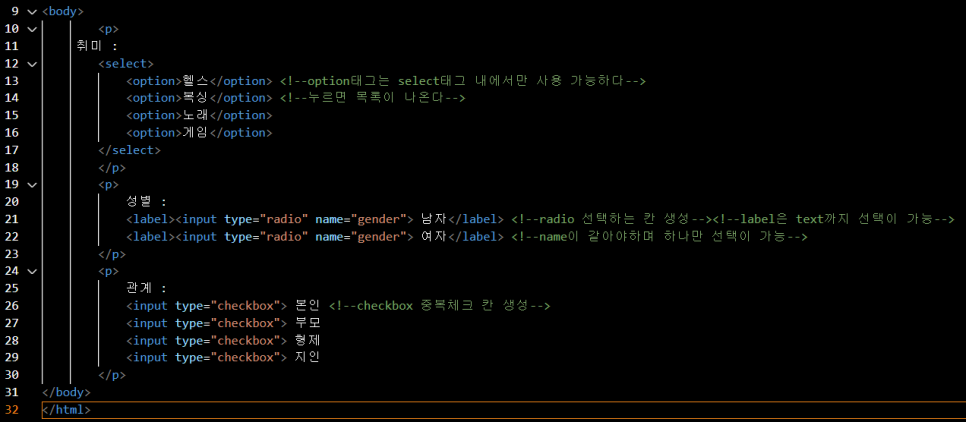Click the comment about option태그 on line 13
This screenshot has width=966, height=422.
click(x=463, y=81)
